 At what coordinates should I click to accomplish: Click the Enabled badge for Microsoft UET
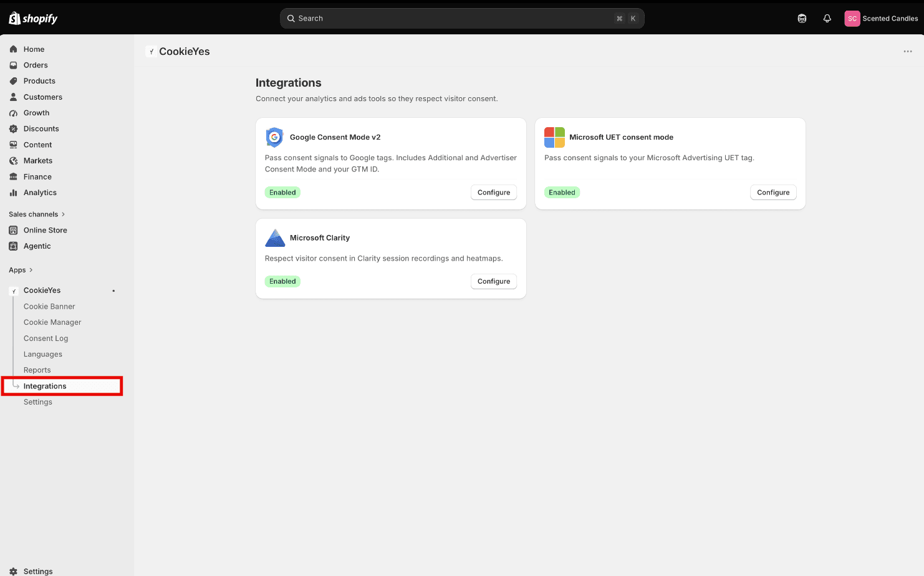tap(562, 193)
